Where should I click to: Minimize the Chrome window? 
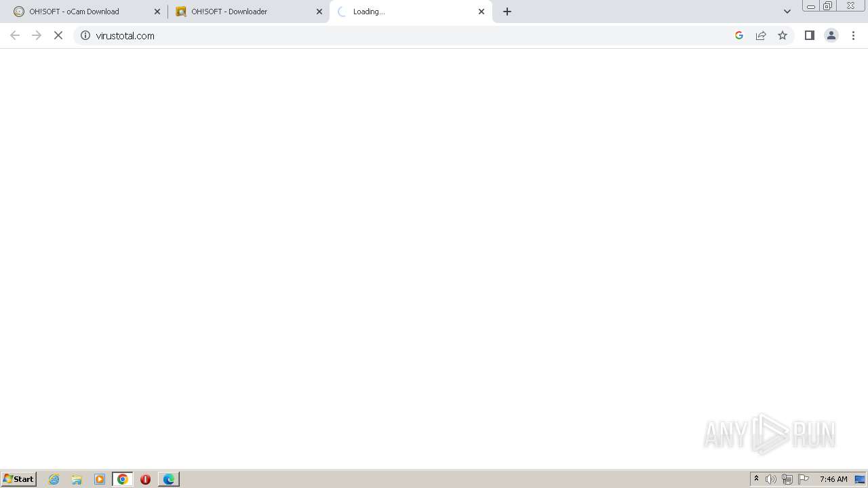coord(811,6)
